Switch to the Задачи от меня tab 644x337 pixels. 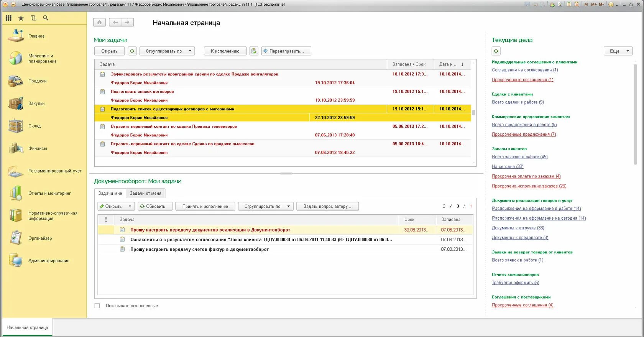point(145,193)
